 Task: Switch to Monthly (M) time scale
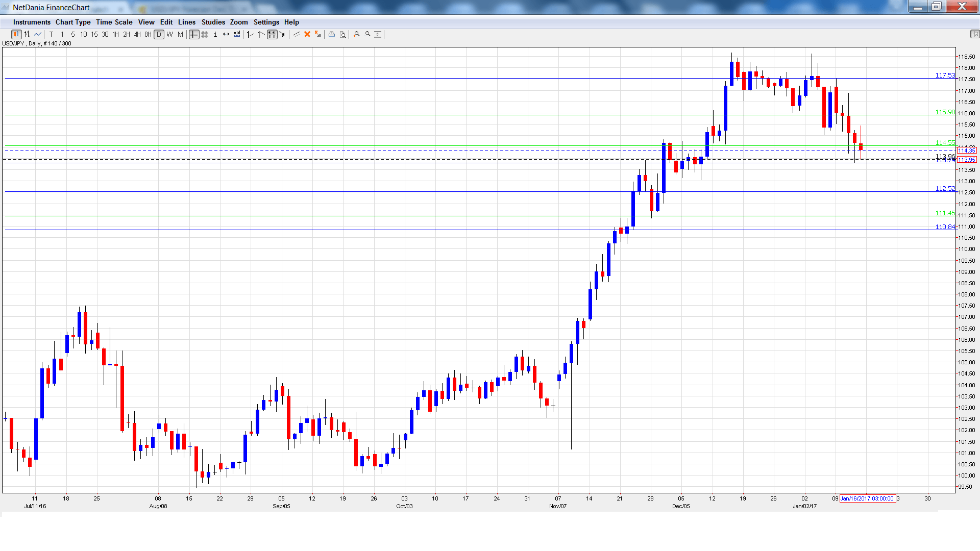coord(180,34)
